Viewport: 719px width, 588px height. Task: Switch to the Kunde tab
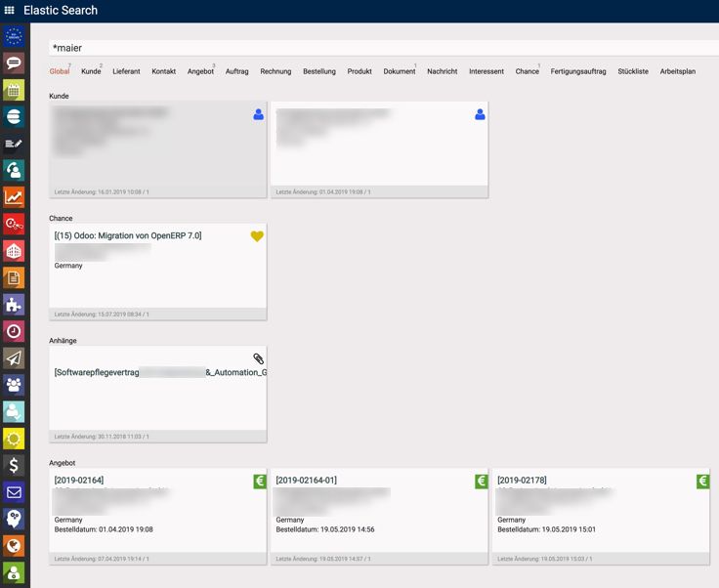coord(91,71)
